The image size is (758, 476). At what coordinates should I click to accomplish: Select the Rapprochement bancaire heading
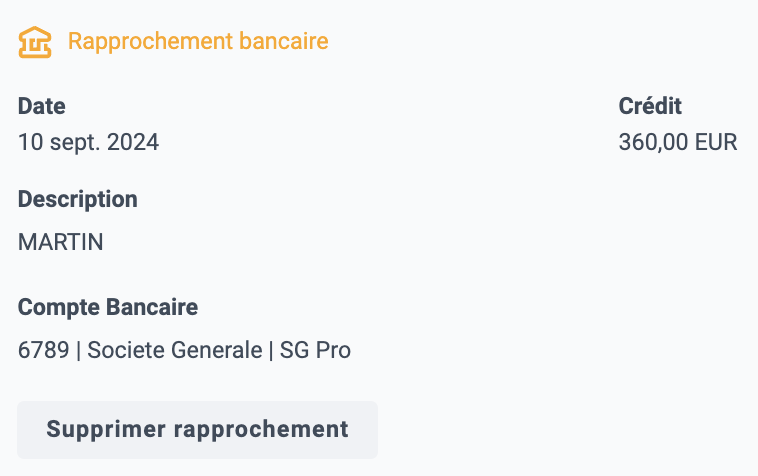pos(198,41)
